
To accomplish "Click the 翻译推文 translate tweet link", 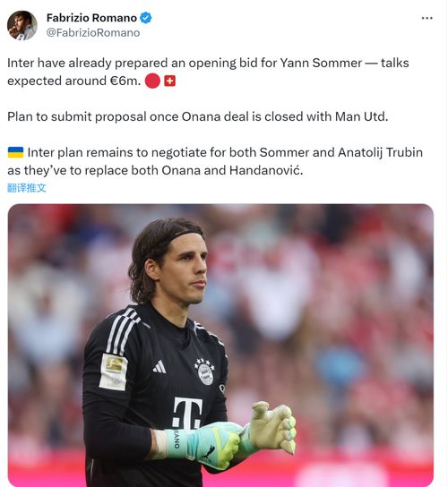I will point(26,188).
